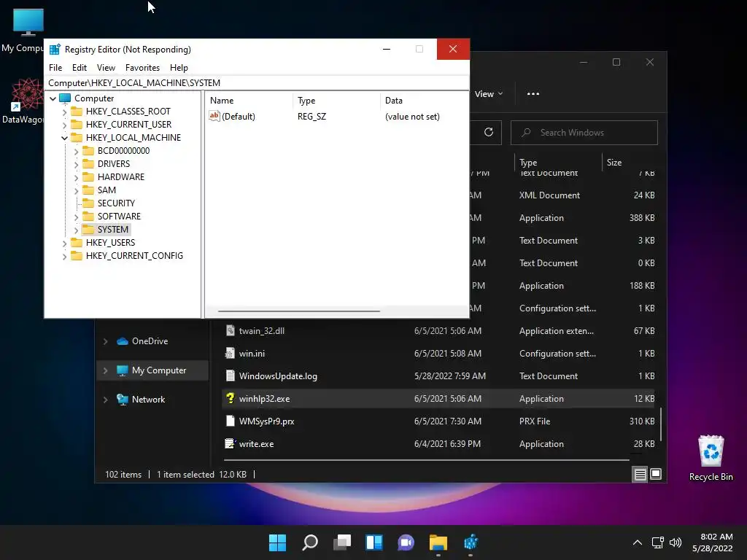Image resolution: width=747 pixels, height=560 pixels.
Task: Open View dropdown in File Explorer
Action: 489,94
